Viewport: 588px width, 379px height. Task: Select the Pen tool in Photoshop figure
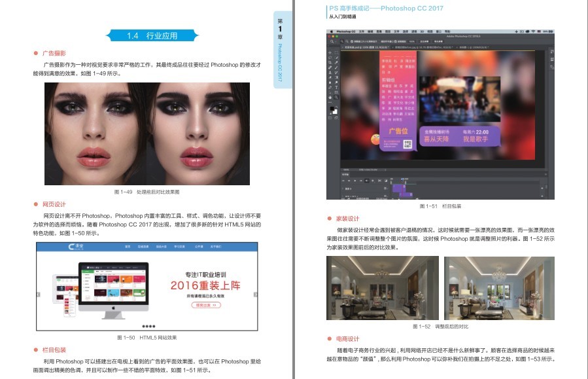(330, 88)
